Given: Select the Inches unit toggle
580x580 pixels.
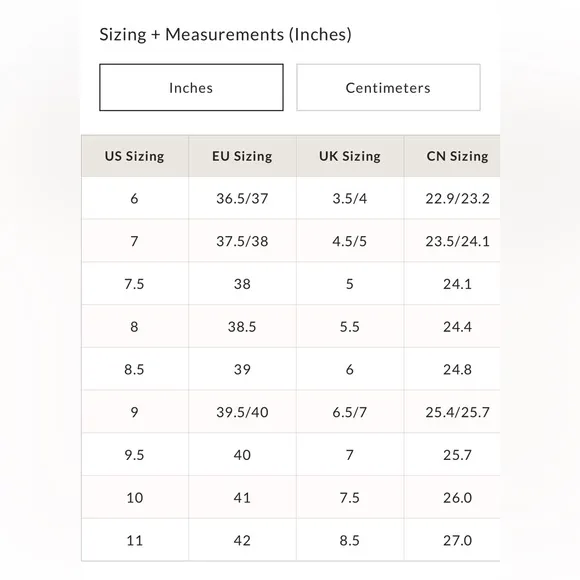Looking at the screenshot, I should click(191, 87).
